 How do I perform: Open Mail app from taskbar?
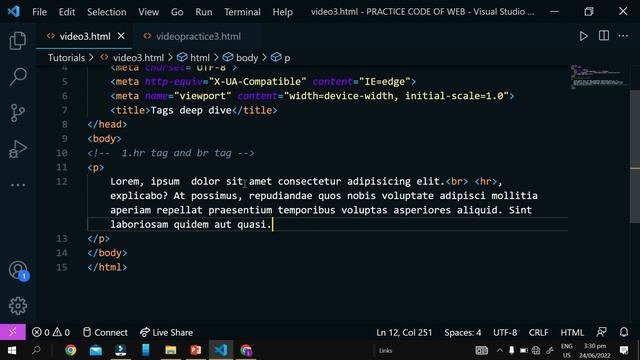click(x=96, y=350)
